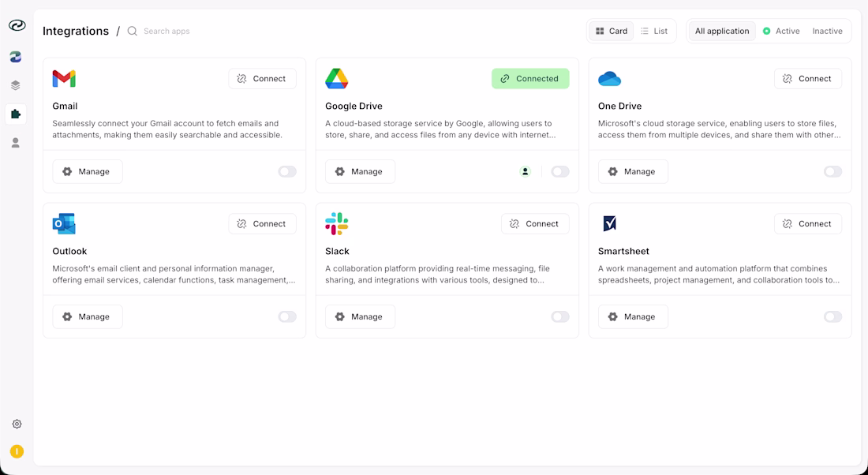Open Manage for Smartsheet
Screen dimensions: 868x475
coord(634,316)
